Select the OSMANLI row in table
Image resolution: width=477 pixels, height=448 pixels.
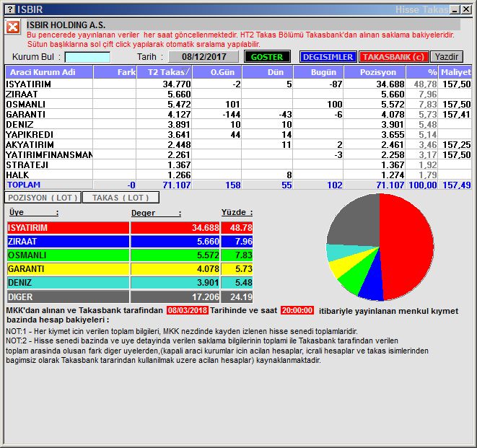[238, 104]
